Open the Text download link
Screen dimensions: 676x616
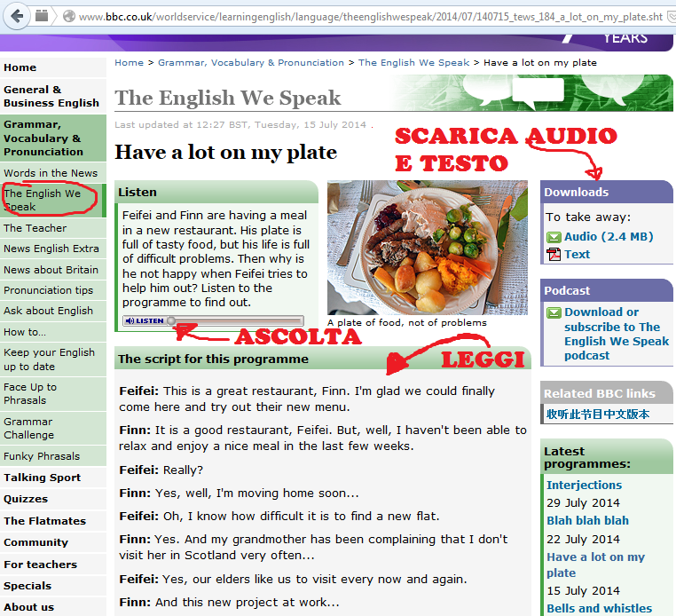[577, 255]
